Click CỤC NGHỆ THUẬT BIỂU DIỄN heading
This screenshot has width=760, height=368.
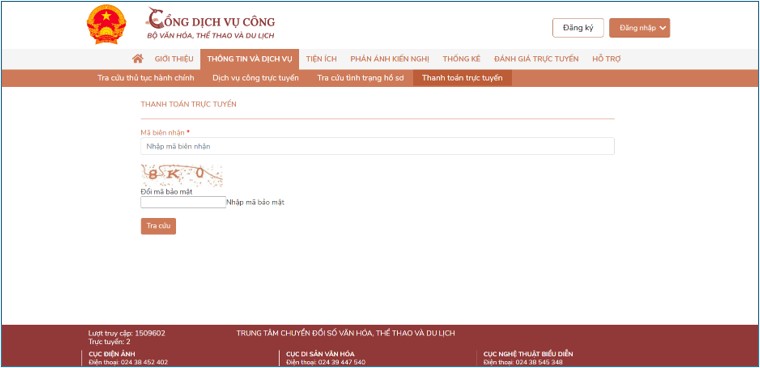(x=528, y=354)
